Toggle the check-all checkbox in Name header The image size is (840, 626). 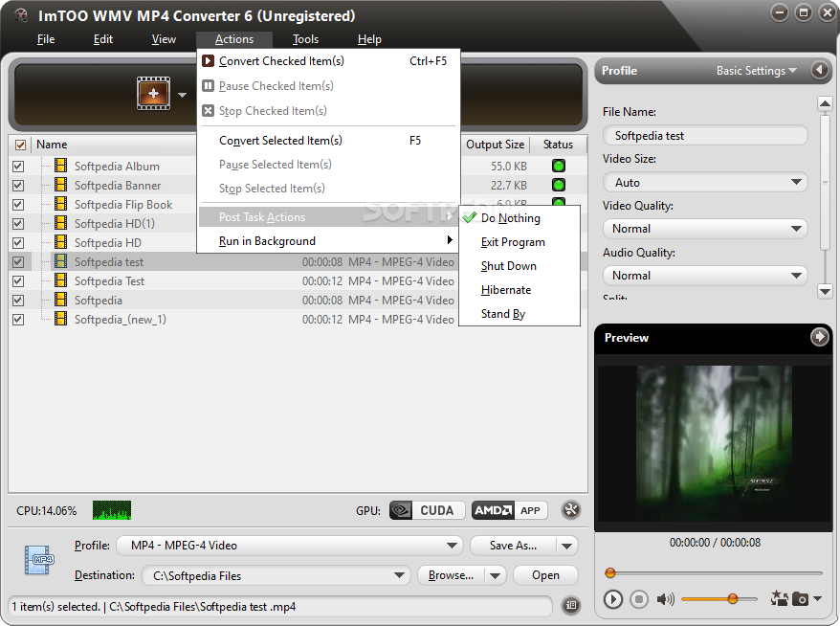coord(20,145)
